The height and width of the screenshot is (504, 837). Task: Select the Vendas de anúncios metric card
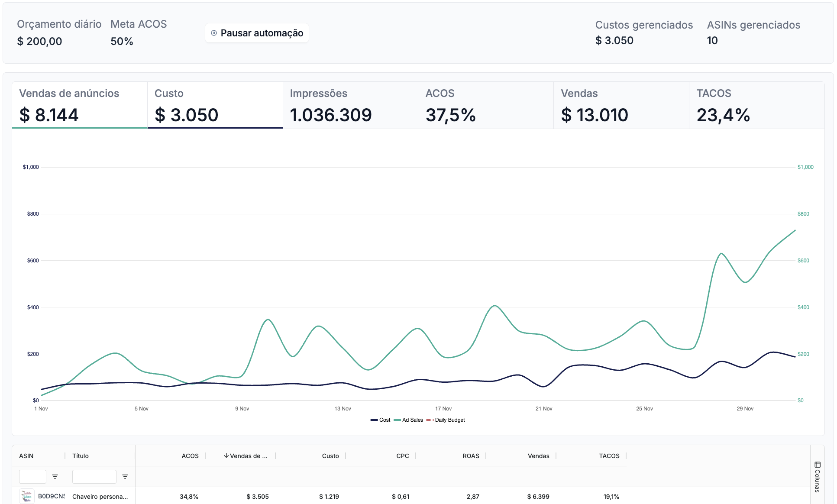[x=80, y=105]
